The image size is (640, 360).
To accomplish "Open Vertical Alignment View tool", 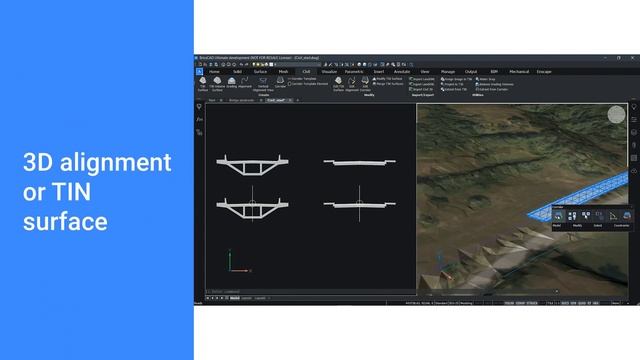I will pyautogui.click(x=263, y=84).
